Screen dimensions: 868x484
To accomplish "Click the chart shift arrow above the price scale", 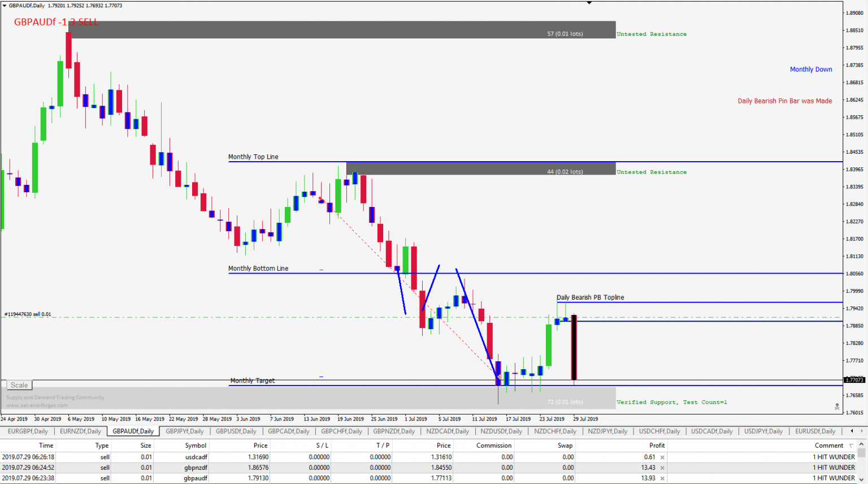I will coord(589,3).
